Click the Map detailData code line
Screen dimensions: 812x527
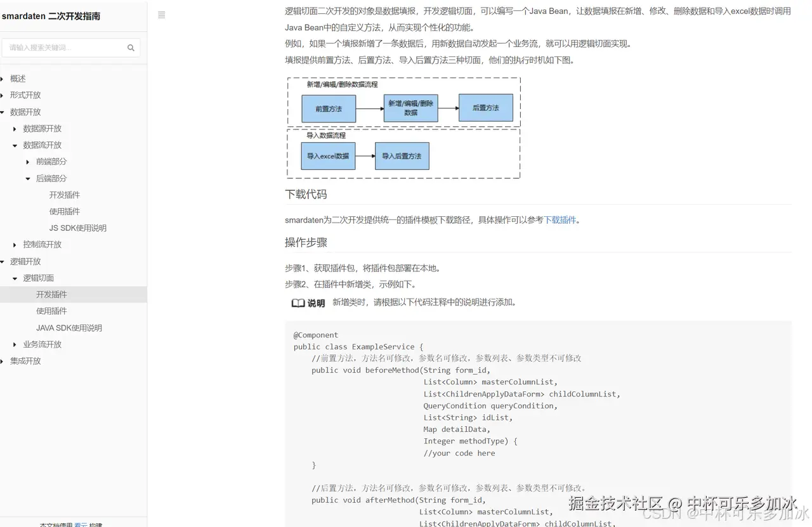(x=457, y=429)
